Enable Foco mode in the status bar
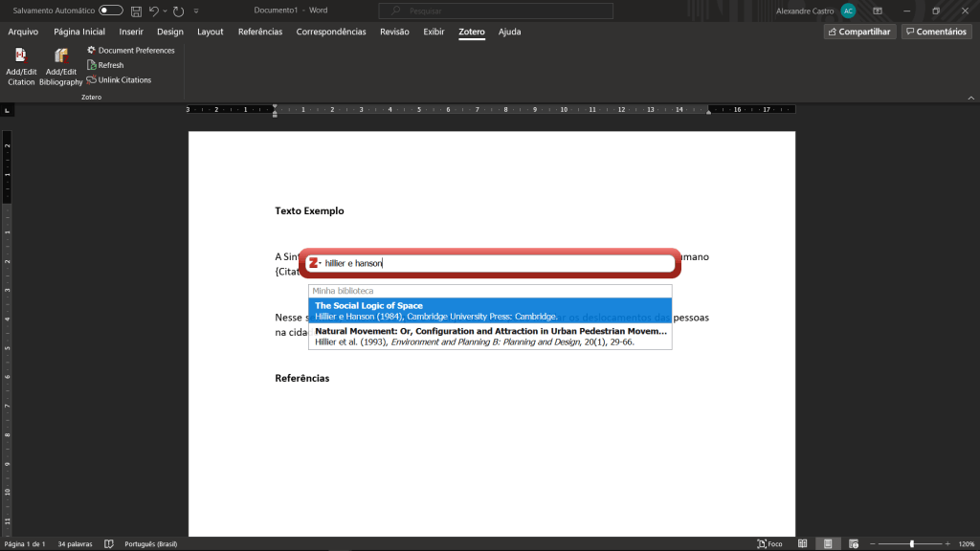 tap(769, 543)
